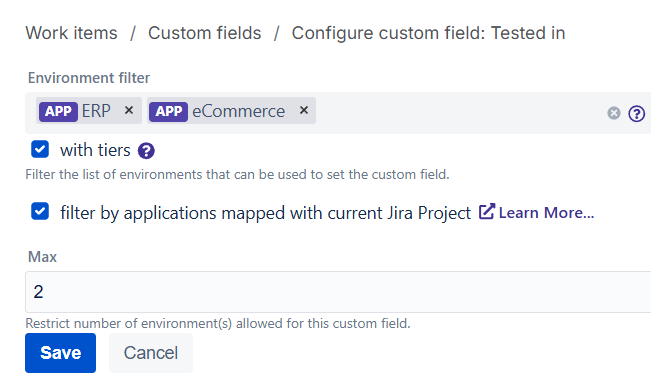Click the APP badge on ERP tag

[x=58, y=111]
